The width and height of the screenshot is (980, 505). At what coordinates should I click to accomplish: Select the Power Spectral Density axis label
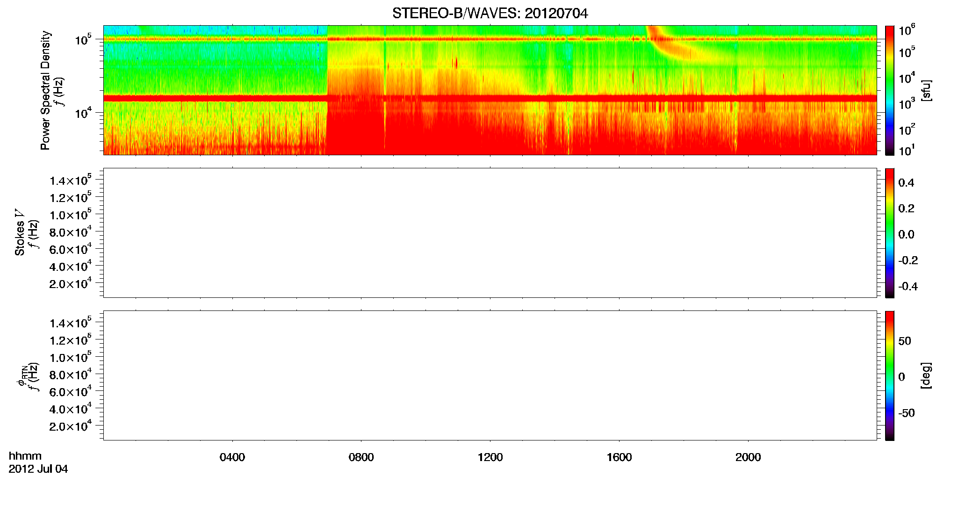tap(45, 90)
